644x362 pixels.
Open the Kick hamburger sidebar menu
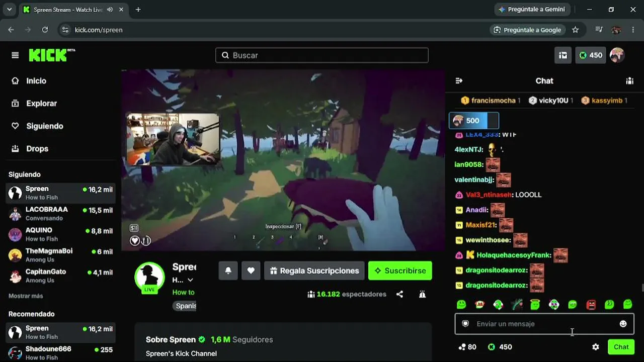[15, 55]
